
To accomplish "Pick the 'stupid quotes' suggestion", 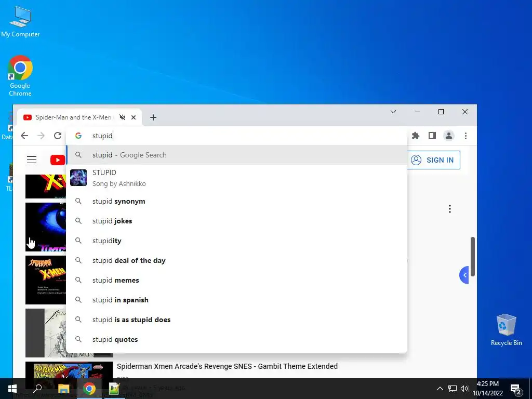I will coord(237,339).
